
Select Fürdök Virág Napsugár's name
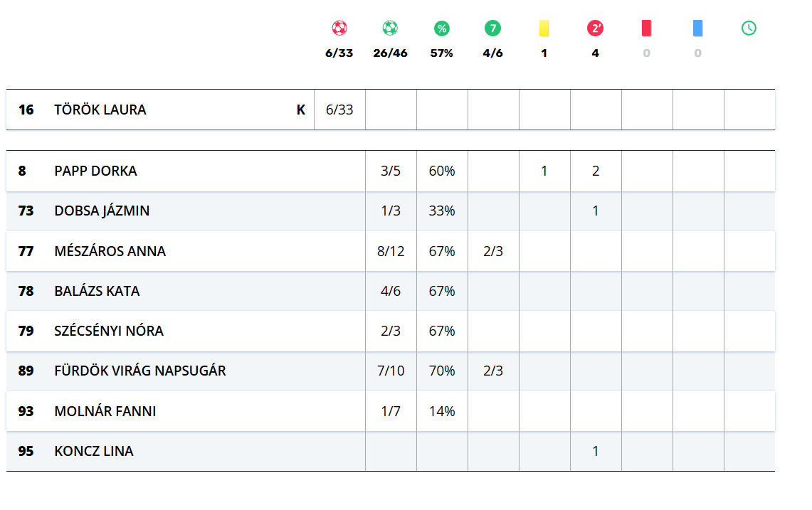[x=140, y=371]
